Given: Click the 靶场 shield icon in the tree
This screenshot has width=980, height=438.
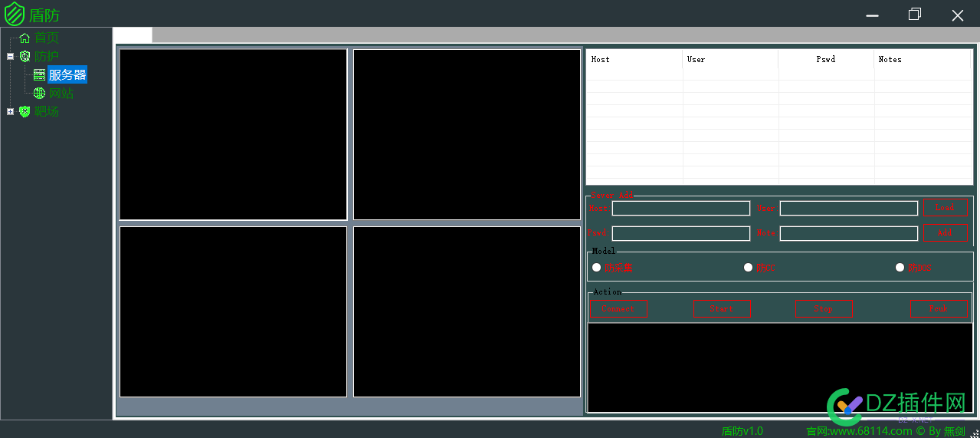Looking at the screenshot, I should [25, 111].
